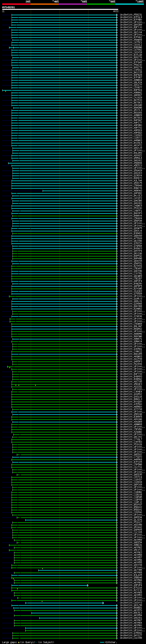146x644 pixels.
Task: Click hit label UniRef100_C6T552
Action: 131,50
